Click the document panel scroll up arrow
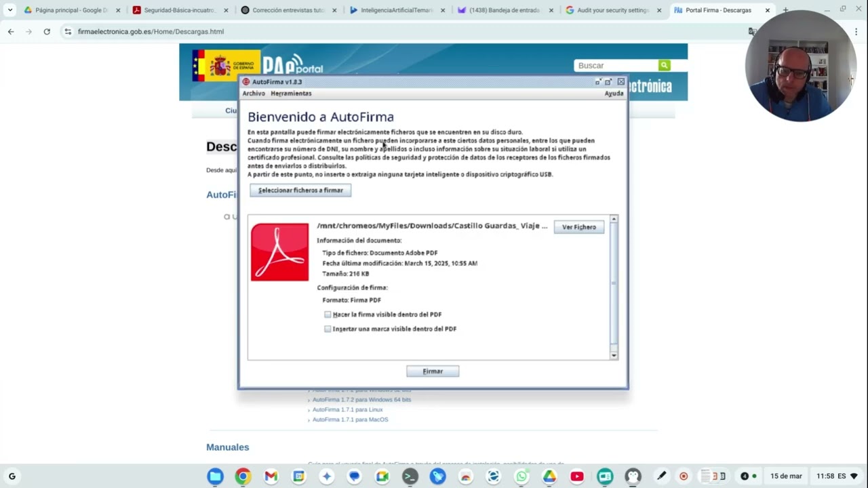 pyautogui.click(x=614, y=219)
